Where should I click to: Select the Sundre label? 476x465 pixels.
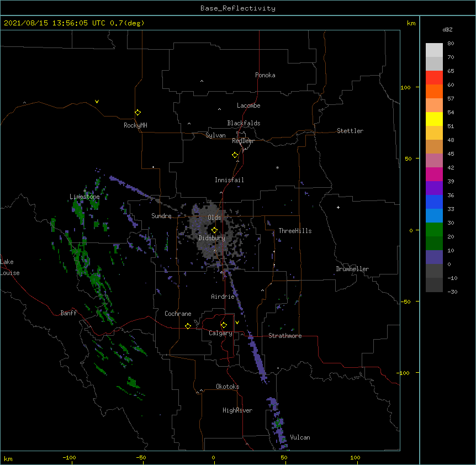click(x=161, y=216)
